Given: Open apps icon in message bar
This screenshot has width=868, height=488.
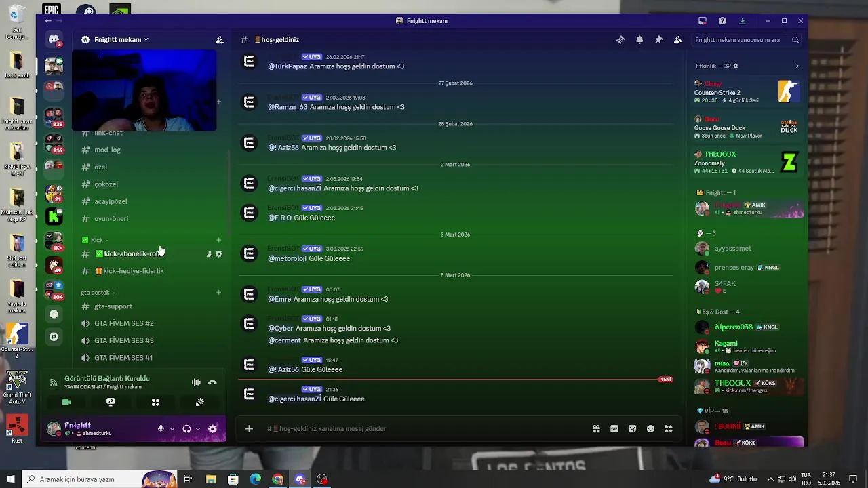Looking at the screenshot, I should click(669, 429).
